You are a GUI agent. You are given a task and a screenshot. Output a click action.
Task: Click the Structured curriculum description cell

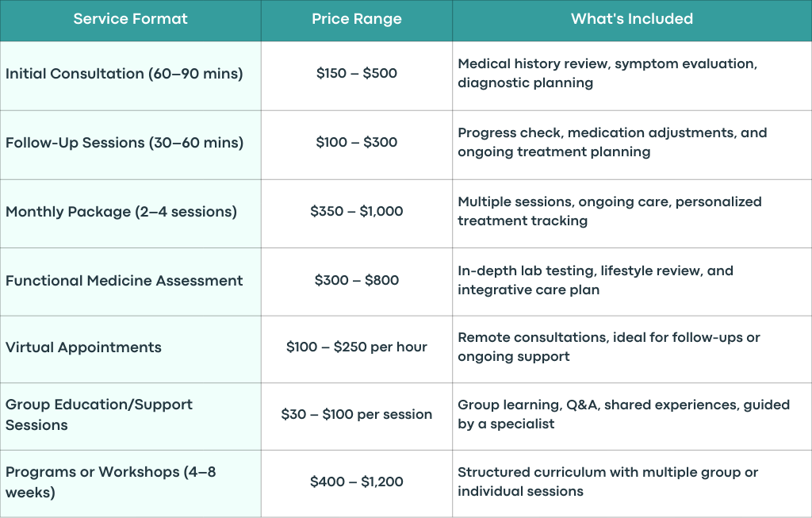point(632,483)
